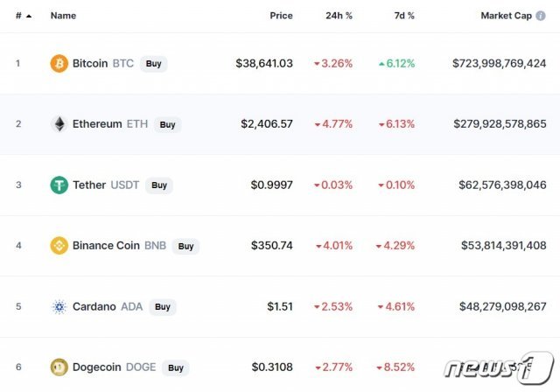The width and height of the screenshot is (560, 392).
Task: Sort by the 24h % column header
Action: (x=339, y=16)
